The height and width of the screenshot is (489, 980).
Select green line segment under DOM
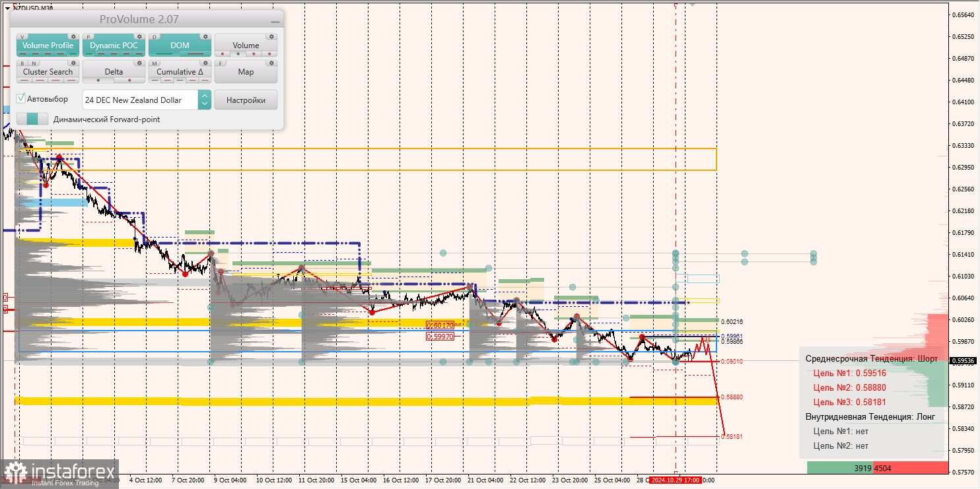164,54
